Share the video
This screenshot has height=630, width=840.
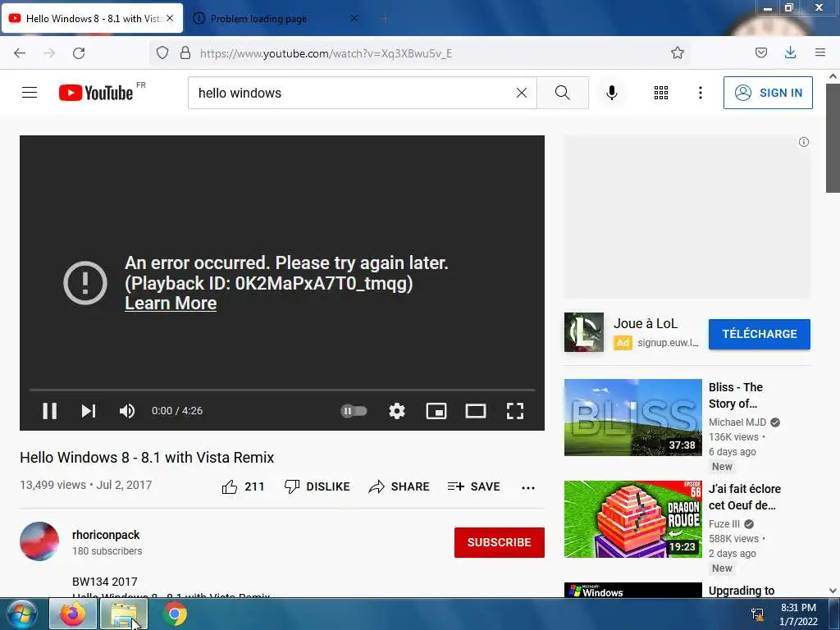(x=399, y=486)
